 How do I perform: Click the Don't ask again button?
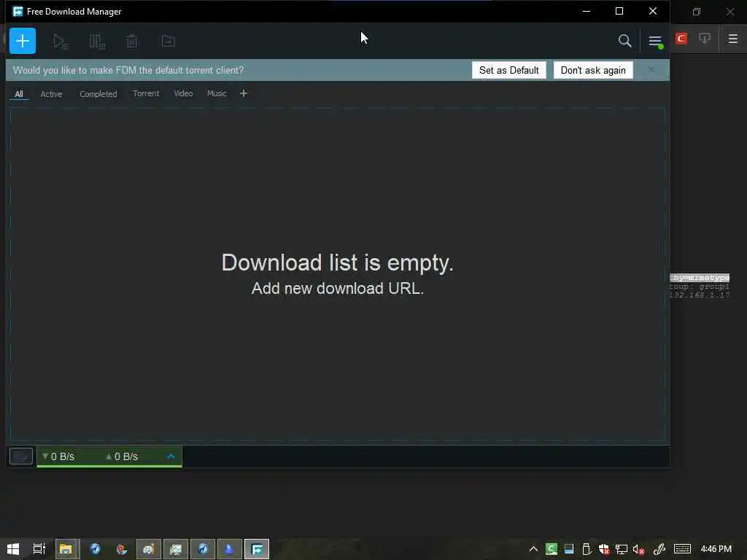coord(593,71)
